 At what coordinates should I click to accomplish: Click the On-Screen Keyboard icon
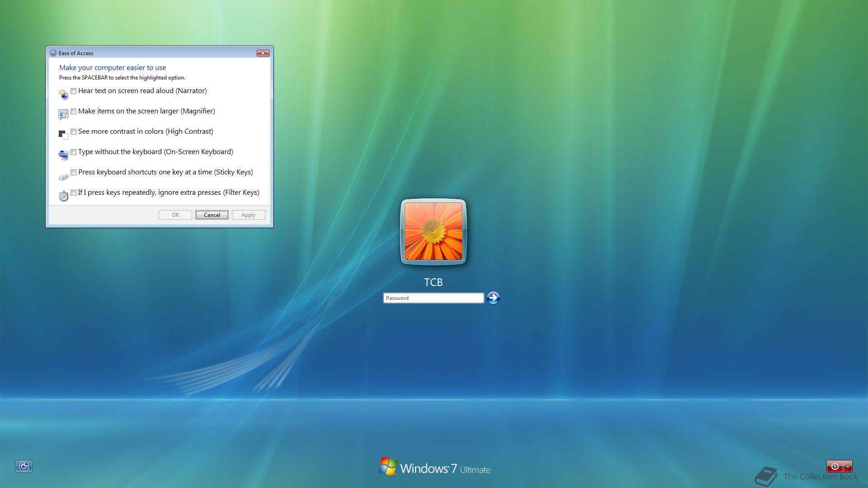pyautogui.click(x=63, y=155)
